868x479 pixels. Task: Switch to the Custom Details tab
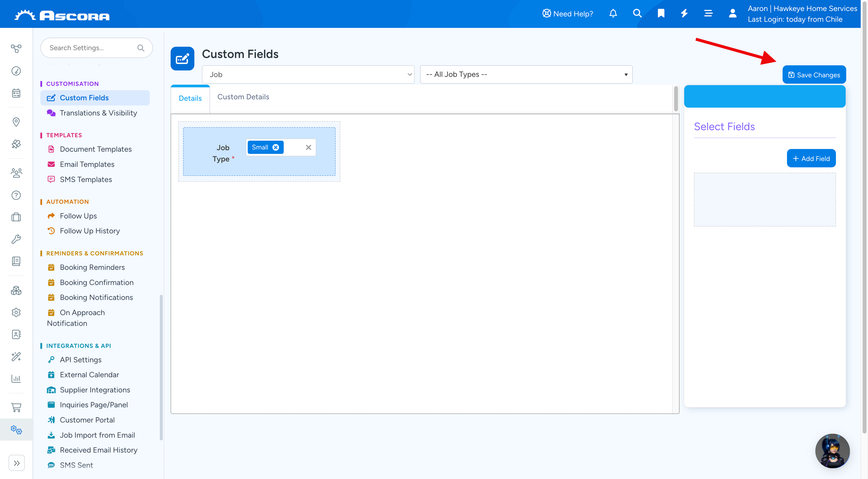click(243, 97)
